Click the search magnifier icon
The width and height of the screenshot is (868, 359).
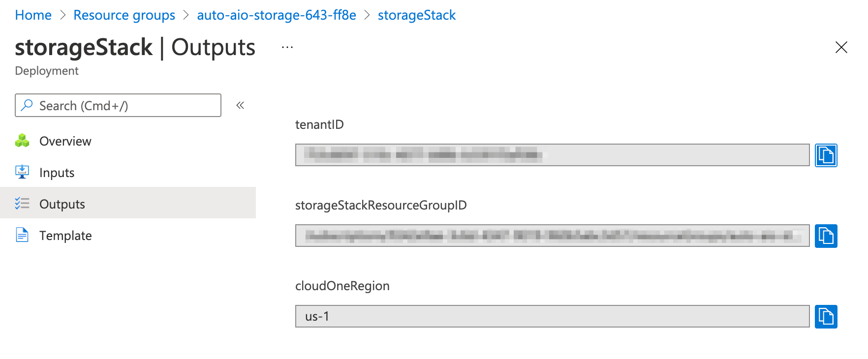(27, 105)
